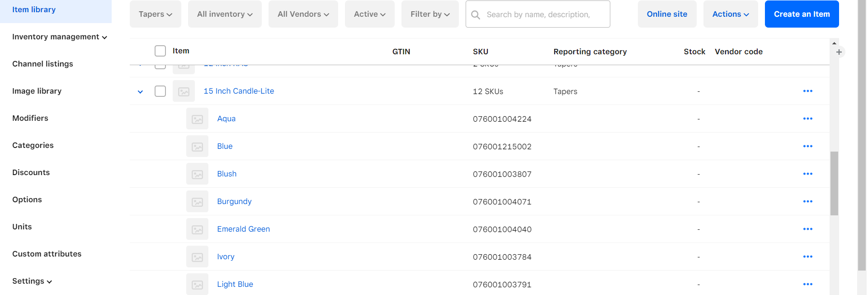The width and height of the screenshot is (868, 295).
Task: Click the Vendor code column header
Action: (739, 52)
